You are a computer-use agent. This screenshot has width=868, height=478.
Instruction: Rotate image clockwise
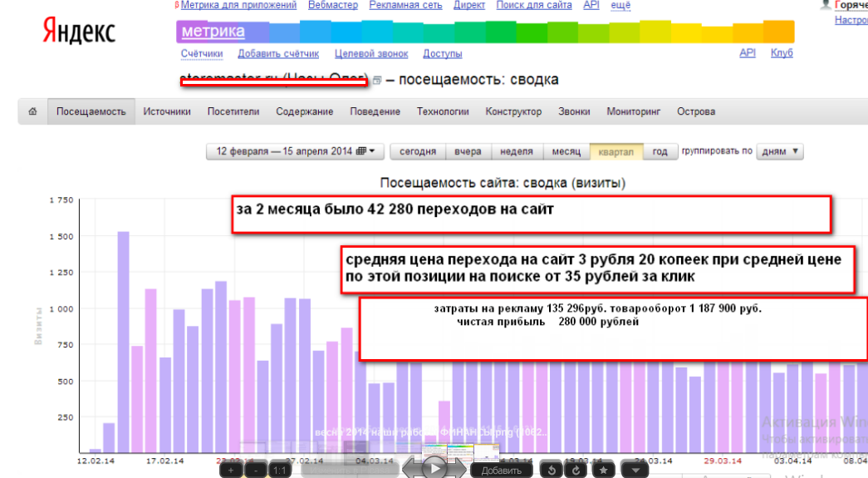coord(574,471)
